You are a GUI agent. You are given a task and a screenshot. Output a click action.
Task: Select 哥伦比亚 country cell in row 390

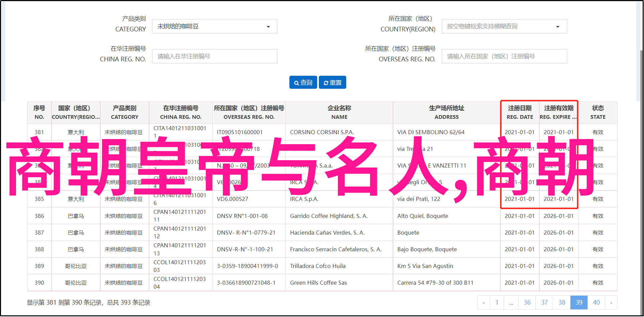coord(76,283)
